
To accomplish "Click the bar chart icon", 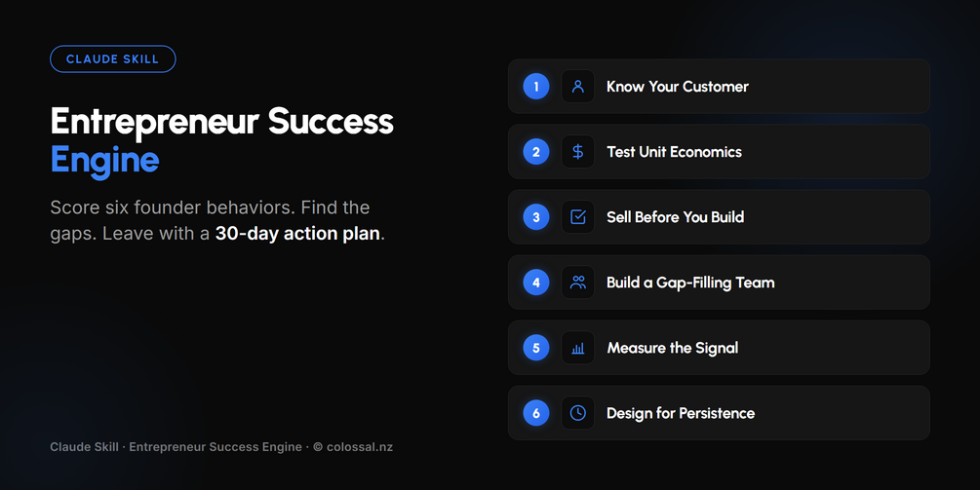I will [577, 348].
